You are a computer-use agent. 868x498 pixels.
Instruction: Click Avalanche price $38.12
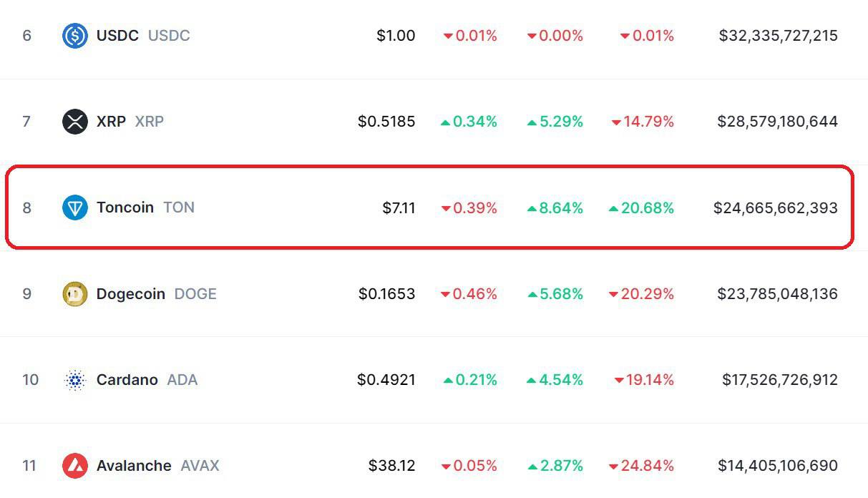coord(392,466)
